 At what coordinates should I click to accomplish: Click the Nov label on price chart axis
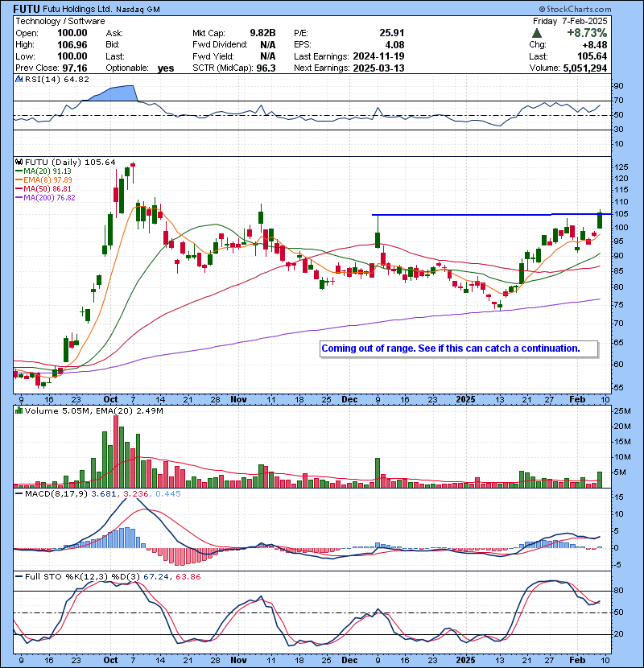[238, 400]
